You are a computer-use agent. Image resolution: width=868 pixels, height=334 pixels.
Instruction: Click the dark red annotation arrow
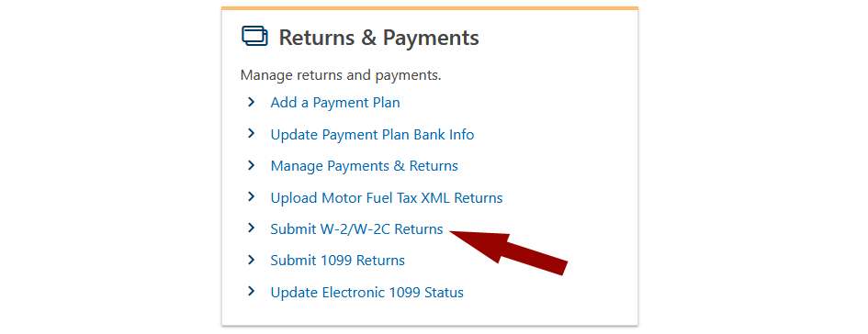509,252
